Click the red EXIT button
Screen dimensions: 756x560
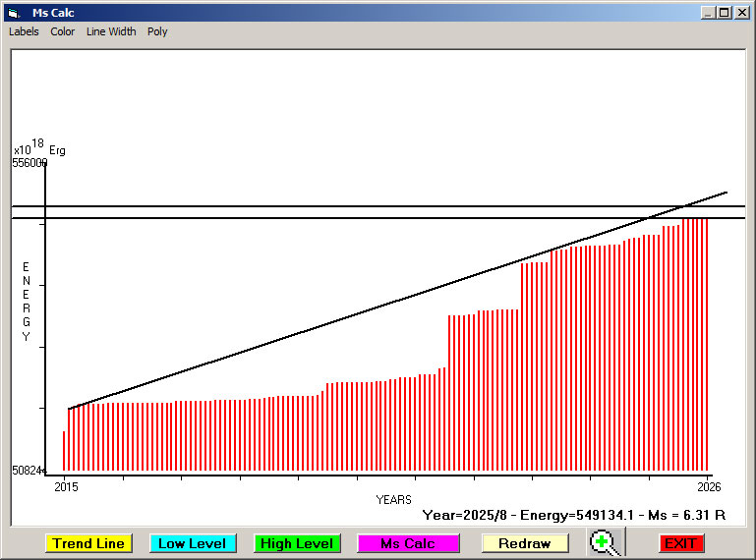(x=680, y=543)
